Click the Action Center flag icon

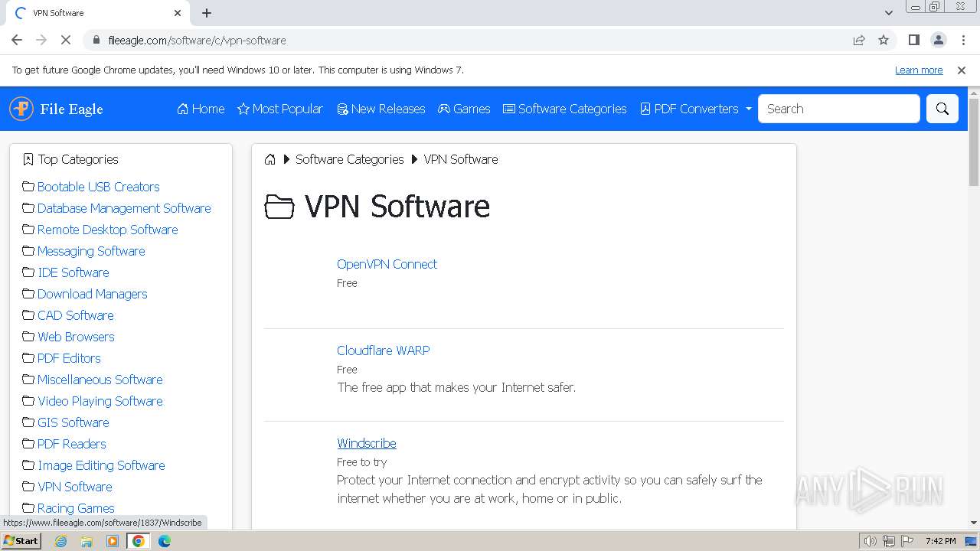[x=907, y=541]
